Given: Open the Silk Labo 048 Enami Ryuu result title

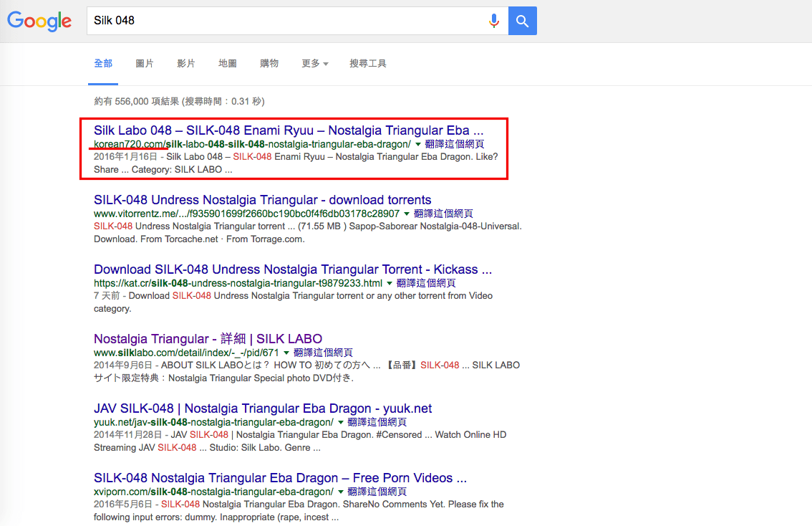Looking at the screenshot, I should (289, 130).
